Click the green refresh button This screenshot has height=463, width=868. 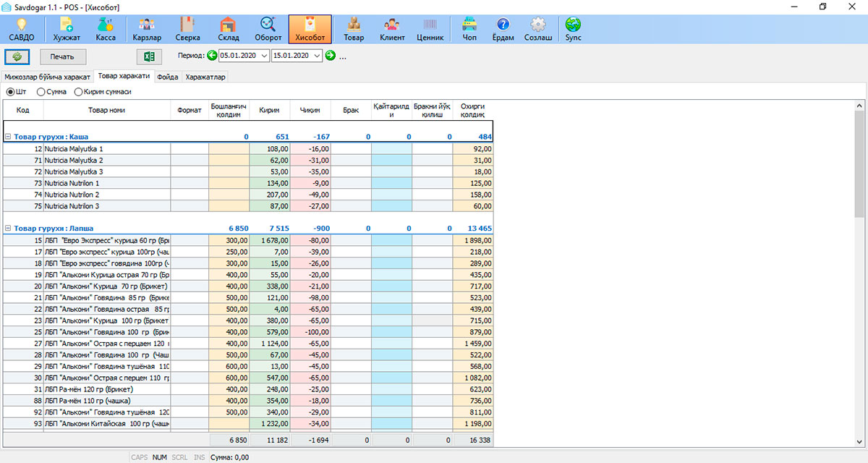pyautogui.click(x=17, y=56)
